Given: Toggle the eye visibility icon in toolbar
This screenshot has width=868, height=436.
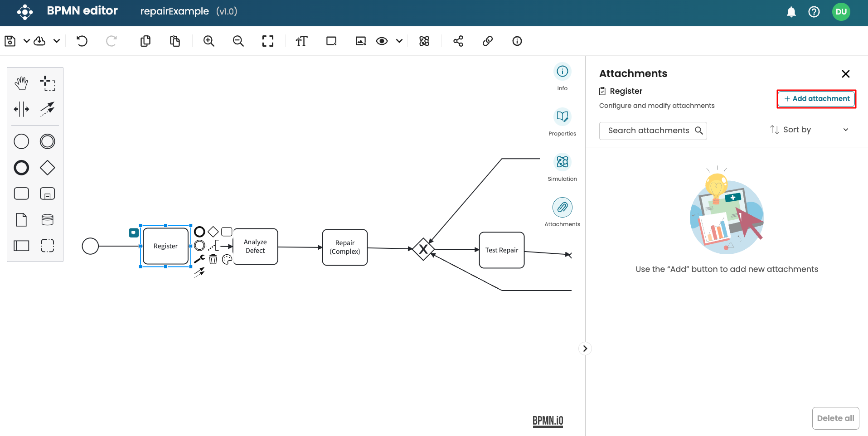Looking at the screenshot, I should [x=382, y=41].
